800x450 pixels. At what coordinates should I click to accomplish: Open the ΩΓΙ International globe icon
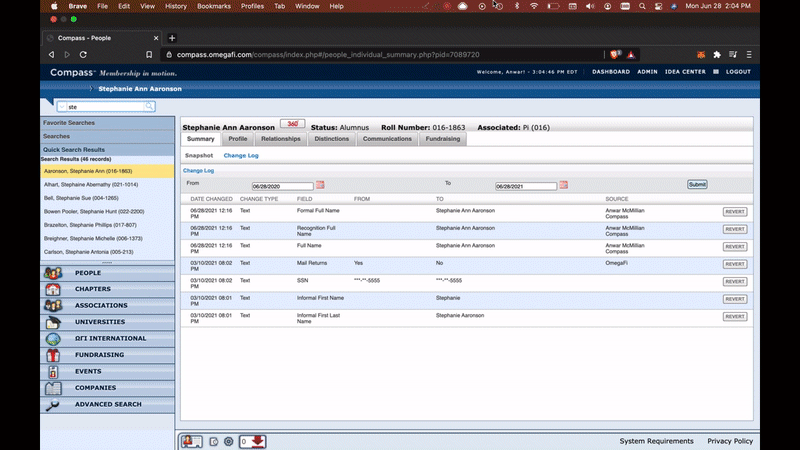click(x=53, y=339)
